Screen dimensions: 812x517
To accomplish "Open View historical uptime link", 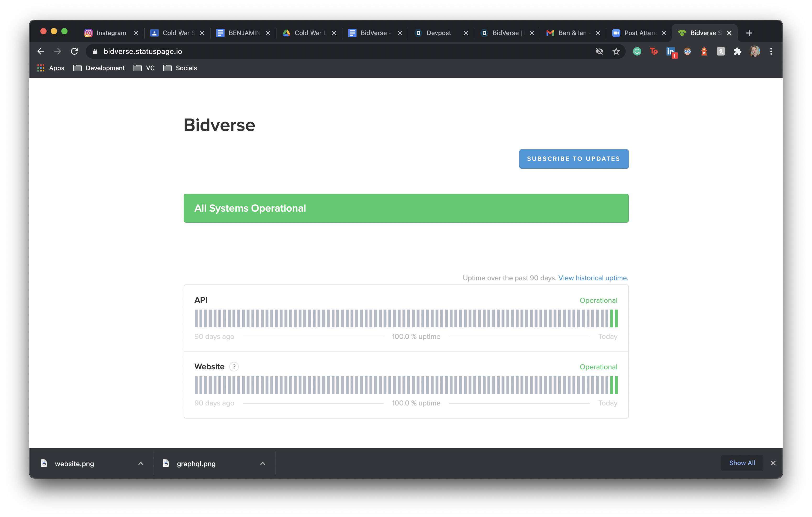I will point(593,278).
